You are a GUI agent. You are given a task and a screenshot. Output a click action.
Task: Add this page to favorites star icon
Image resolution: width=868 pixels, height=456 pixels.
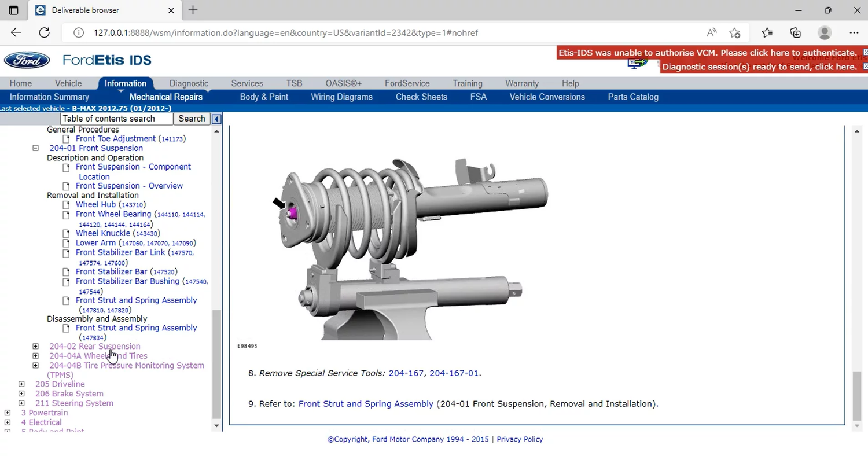tap(735, 32)
